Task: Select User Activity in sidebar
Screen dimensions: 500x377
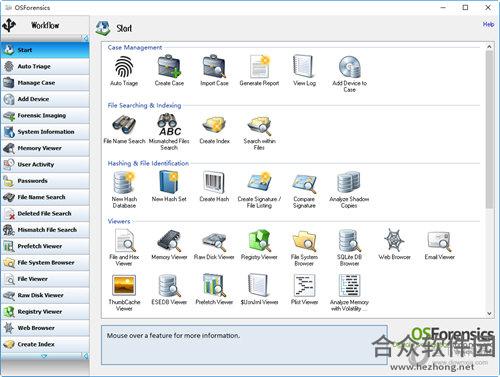Action: point(45,164)
